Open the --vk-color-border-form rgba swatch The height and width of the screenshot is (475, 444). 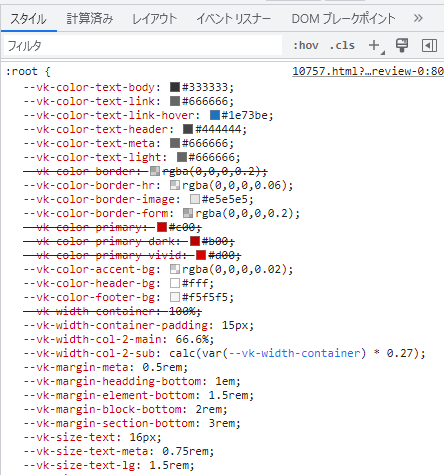pyautogui.click(x=188, y=213)
